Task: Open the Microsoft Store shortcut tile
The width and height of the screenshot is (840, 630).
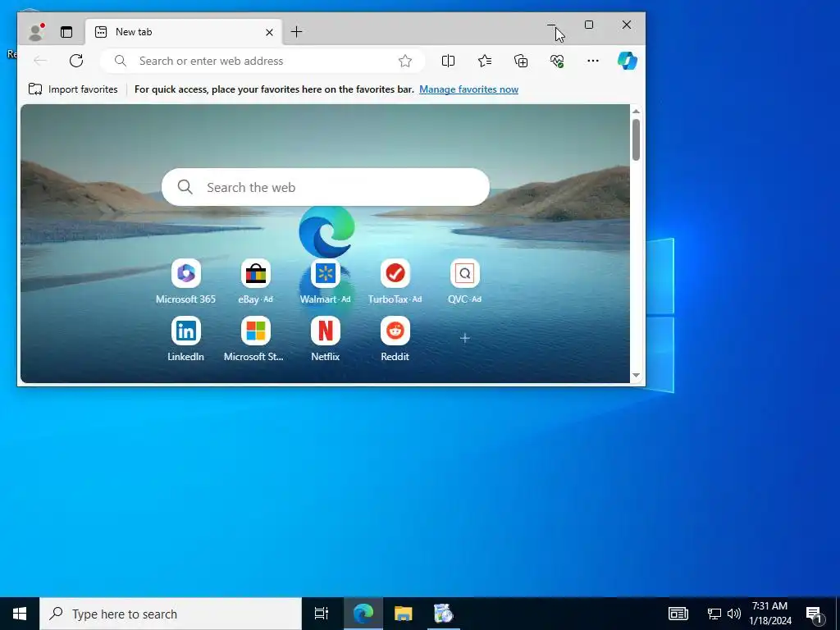Action: pyautogui.click(x=256, y=339)
